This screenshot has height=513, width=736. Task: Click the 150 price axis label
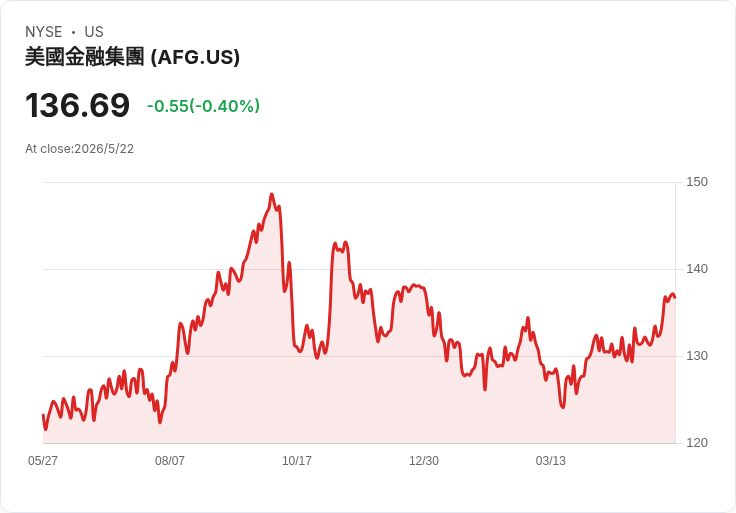pos(697,182)
